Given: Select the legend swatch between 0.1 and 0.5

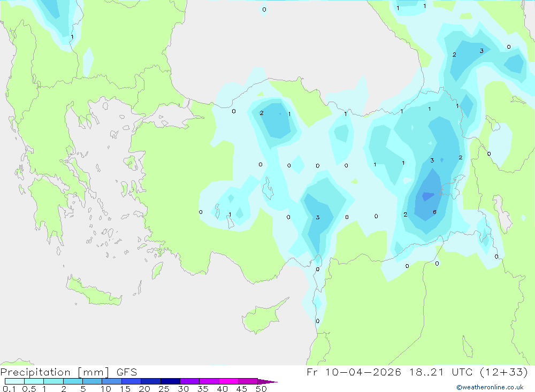Looking at the screenshot, I should click(x=14, y=381).
